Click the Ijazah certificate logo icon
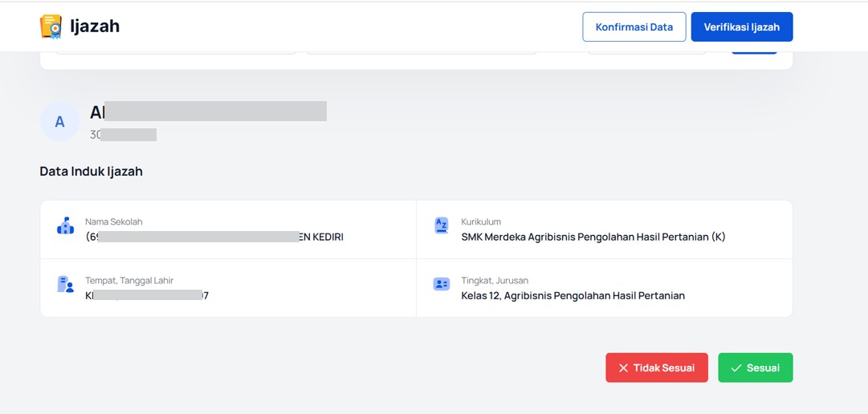 click(51, 26)
